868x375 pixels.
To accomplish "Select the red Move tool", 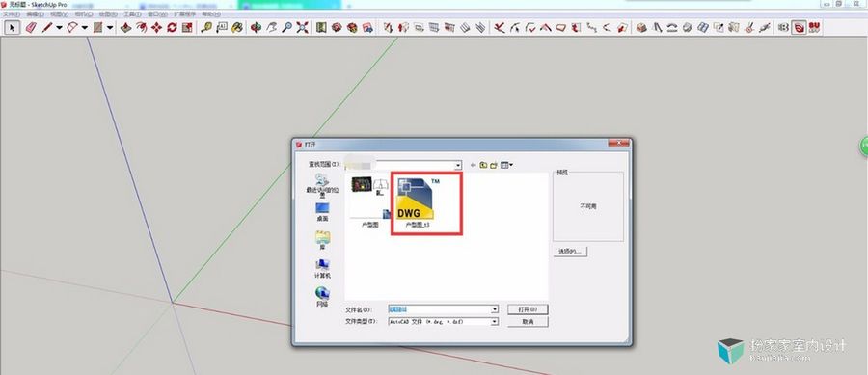I will pos(156,27).
